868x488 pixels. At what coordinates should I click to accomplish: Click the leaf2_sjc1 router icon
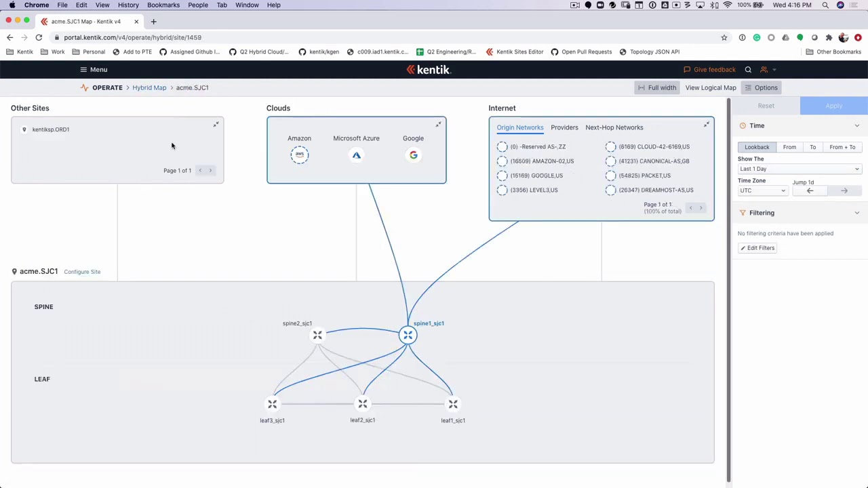[x=363, y=404]
